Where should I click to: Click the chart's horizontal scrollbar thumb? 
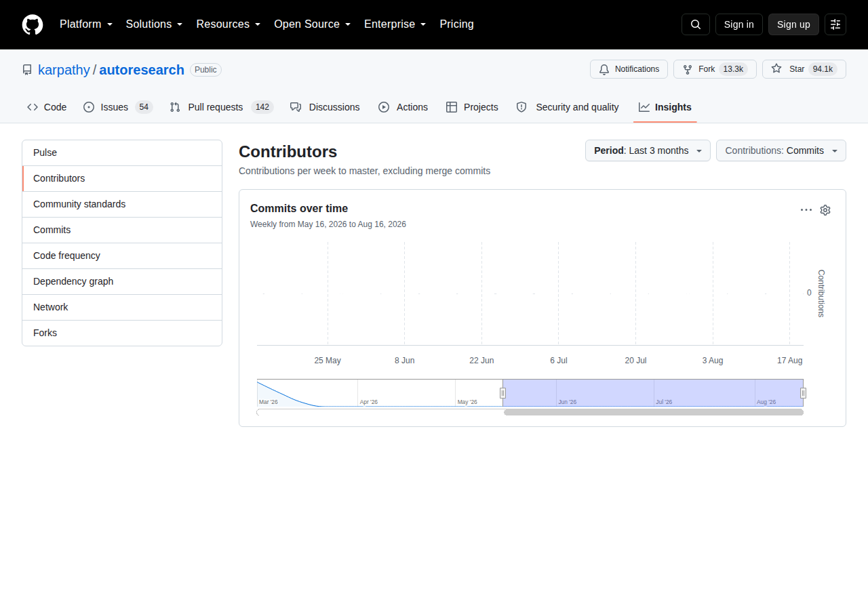[x=654, y=412]
